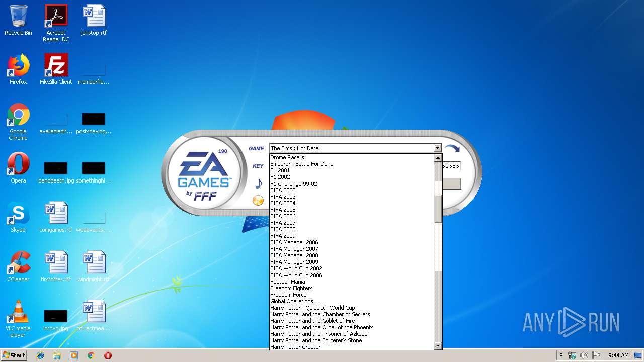Open CCleaner desktop shortcut
The height and width of the screenshot is (362, 644).
click(18, 266)
